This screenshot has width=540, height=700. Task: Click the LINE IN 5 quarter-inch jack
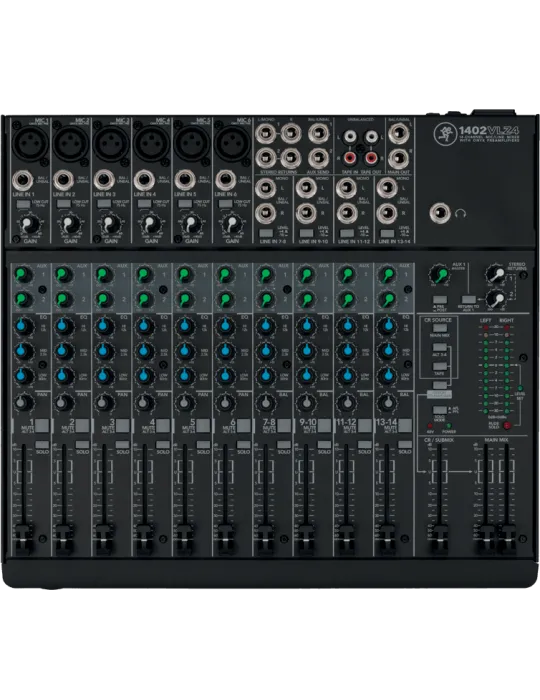click(184, 180)
